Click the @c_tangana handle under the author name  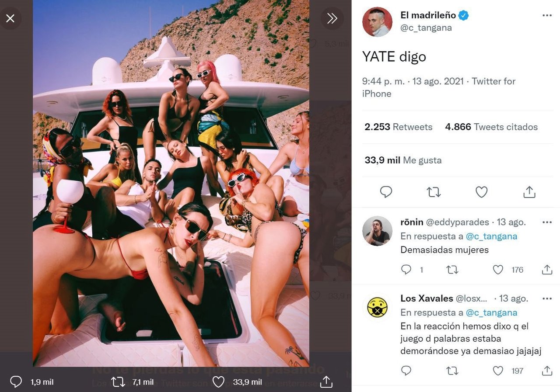point(426,28)
